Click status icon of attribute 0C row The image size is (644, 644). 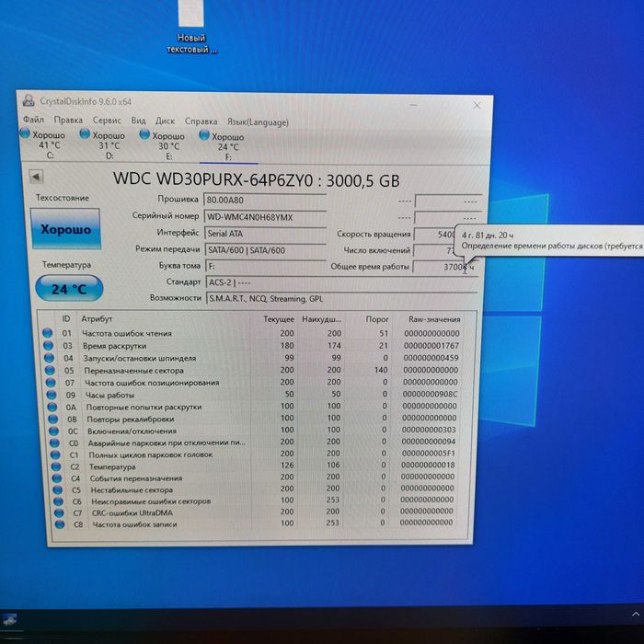[x=53, y=431]
